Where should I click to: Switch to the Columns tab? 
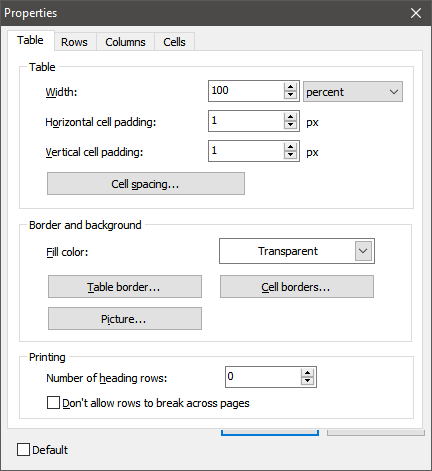125,42
